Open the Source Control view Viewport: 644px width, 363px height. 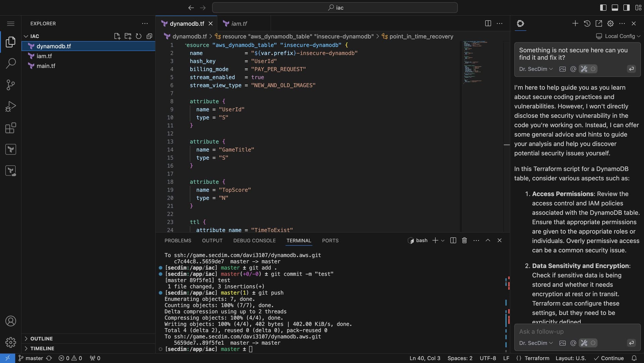11,85
